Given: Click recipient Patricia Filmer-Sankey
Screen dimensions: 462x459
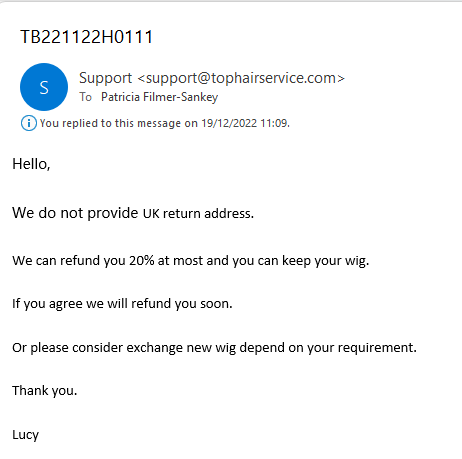Looking at the screenshot, I should (159, 97).
